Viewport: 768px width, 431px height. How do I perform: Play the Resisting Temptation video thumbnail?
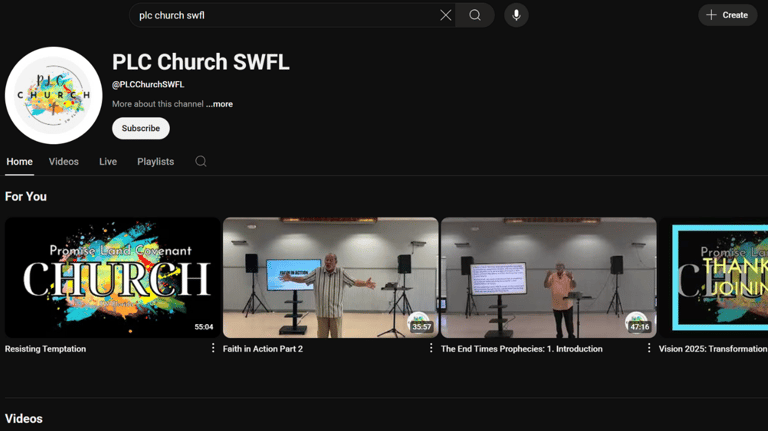click(113, 277)
